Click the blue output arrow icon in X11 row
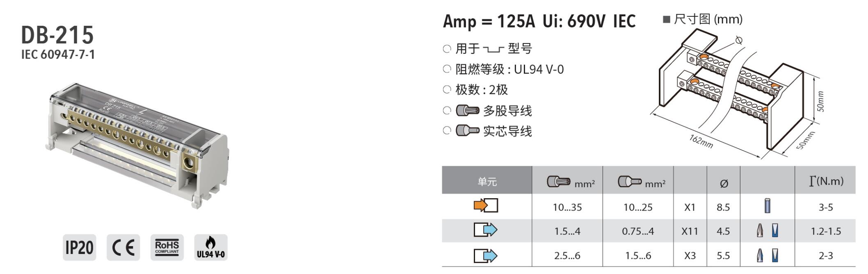The width and height of the screenshot is (868, 274). pos(486,230)
